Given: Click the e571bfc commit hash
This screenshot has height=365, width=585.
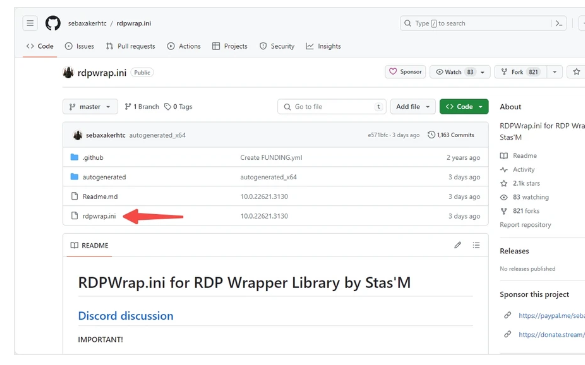Looking at the screenshot, I should (378, 135).
